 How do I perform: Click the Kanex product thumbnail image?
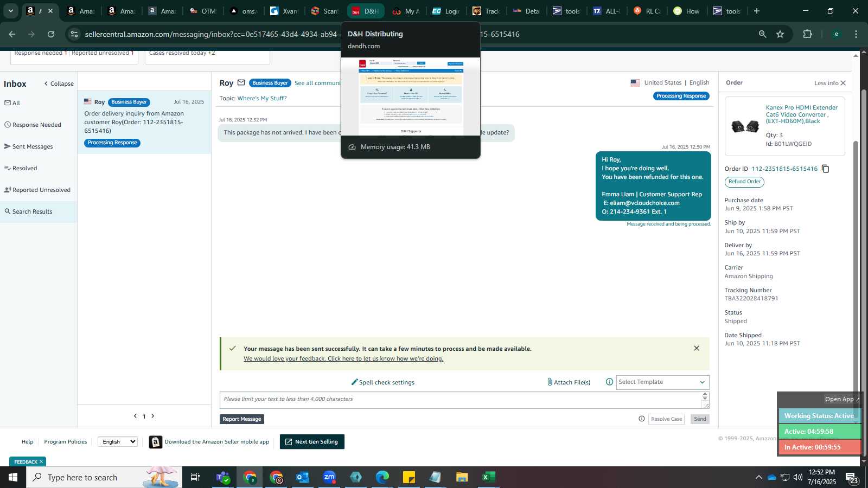pos(745,127)
